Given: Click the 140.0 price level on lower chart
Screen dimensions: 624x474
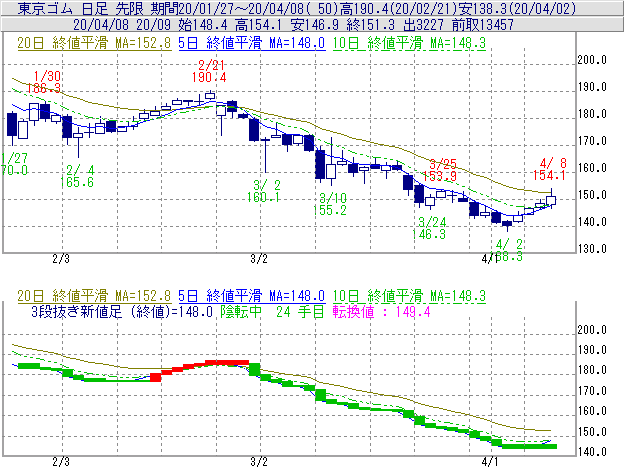Looking at the screenshot, I should pos(592,452).
